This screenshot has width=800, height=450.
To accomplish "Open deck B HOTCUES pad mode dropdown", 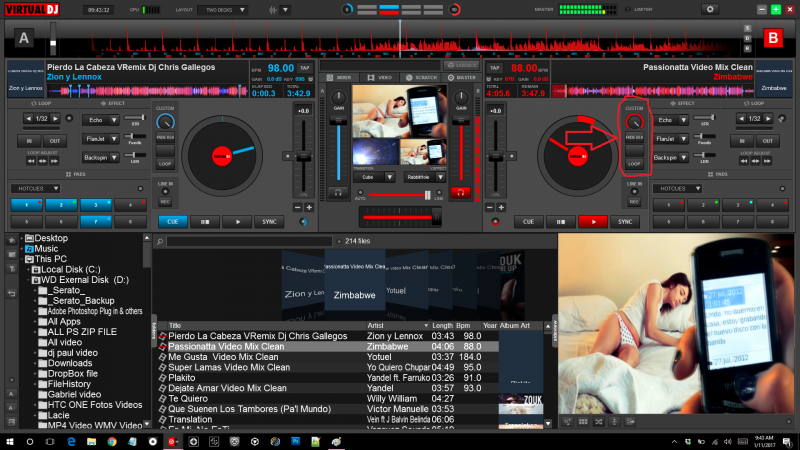I will (677, 189).
